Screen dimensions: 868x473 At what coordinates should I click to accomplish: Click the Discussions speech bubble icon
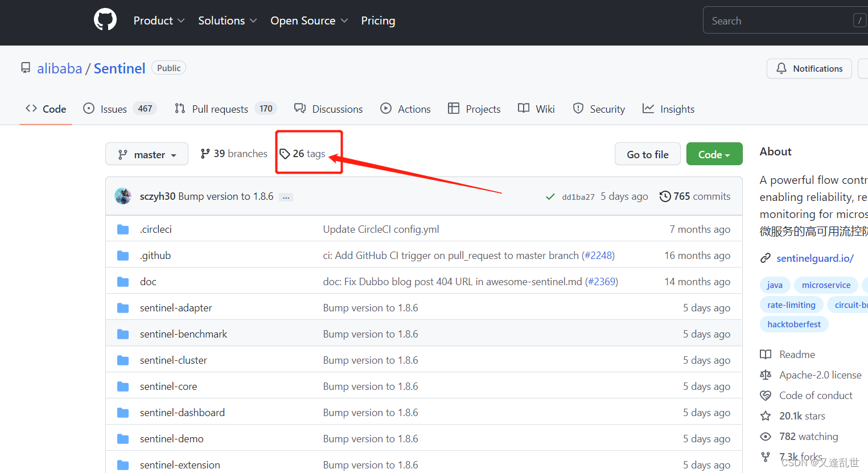click(300, 108)
